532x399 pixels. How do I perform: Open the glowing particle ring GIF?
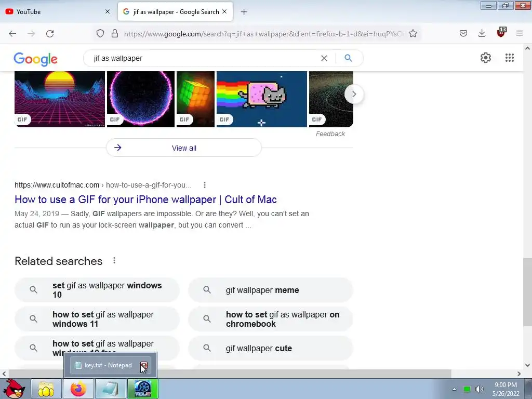(141, 99)
